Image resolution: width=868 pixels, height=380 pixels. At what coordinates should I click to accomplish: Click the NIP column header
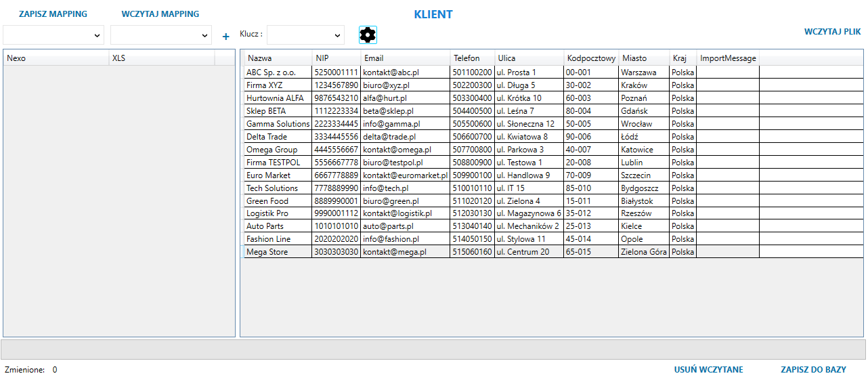(x=336, y=58)
